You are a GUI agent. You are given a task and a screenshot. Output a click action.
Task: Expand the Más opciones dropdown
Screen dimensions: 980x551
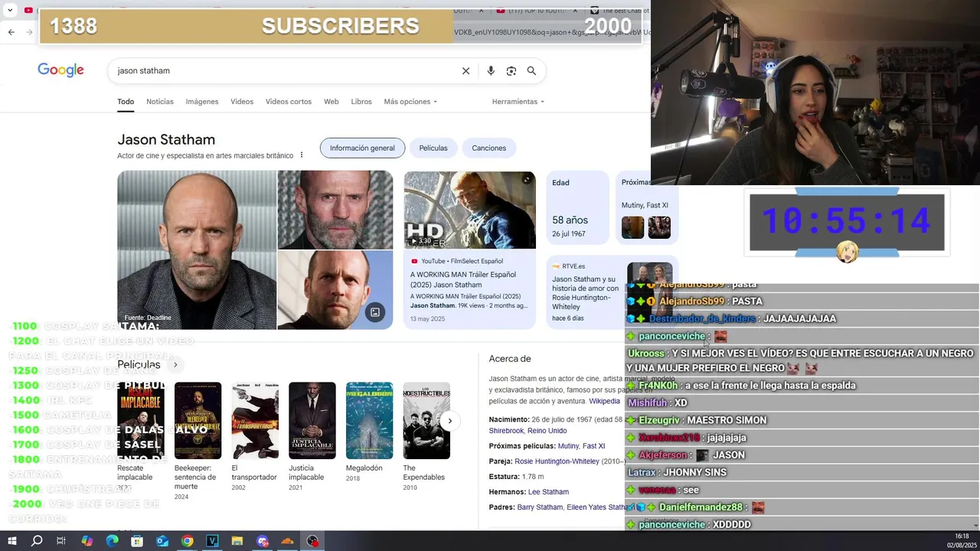pos(410,102)
